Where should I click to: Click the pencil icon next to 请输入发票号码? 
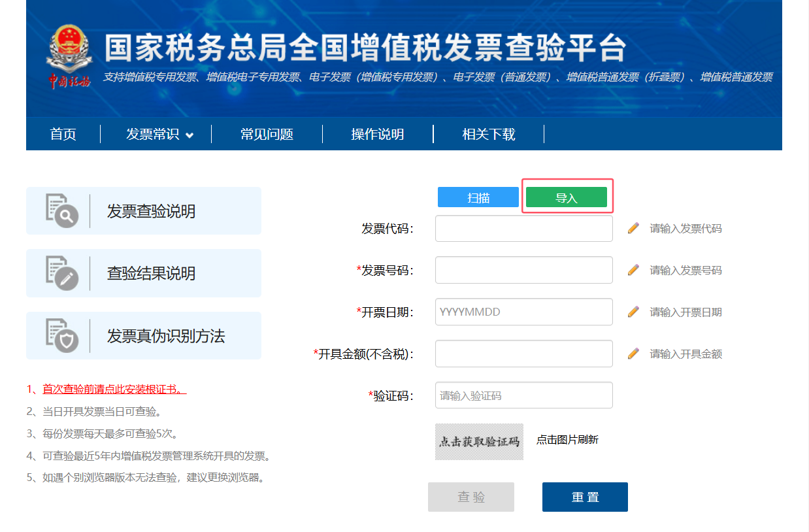click(633, 270)
